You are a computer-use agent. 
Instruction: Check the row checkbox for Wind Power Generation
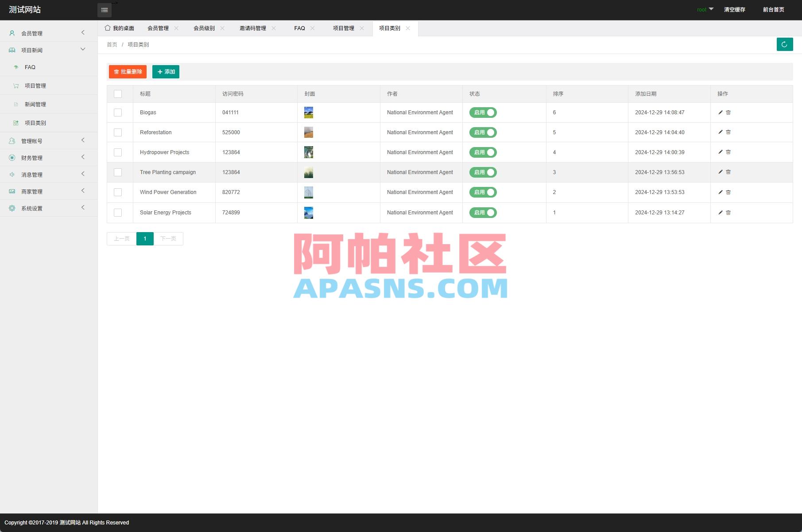[118, 192]
